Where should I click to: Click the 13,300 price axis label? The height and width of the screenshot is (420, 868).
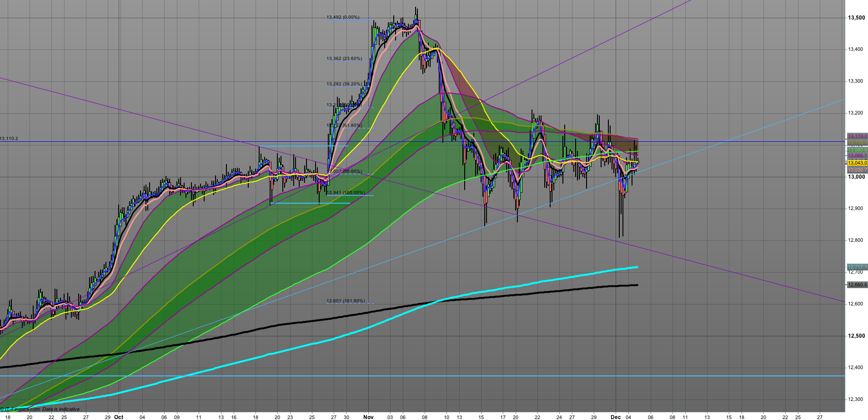click(x=856, y=81)
